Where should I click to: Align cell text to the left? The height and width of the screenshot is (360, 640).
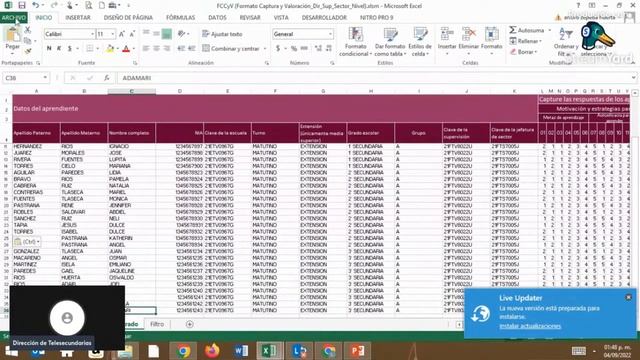[x=146, y=49]
